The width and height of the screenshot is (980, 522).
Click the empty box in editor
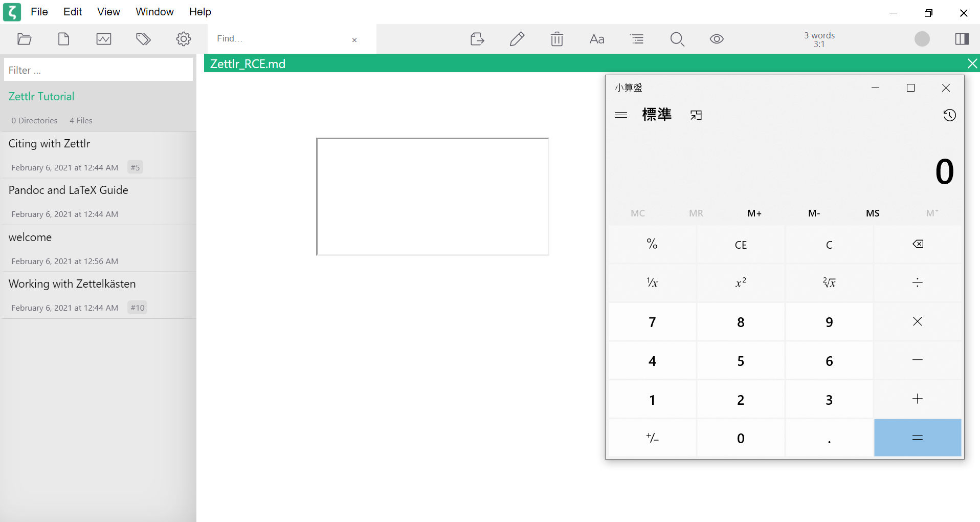coord(433,197)
